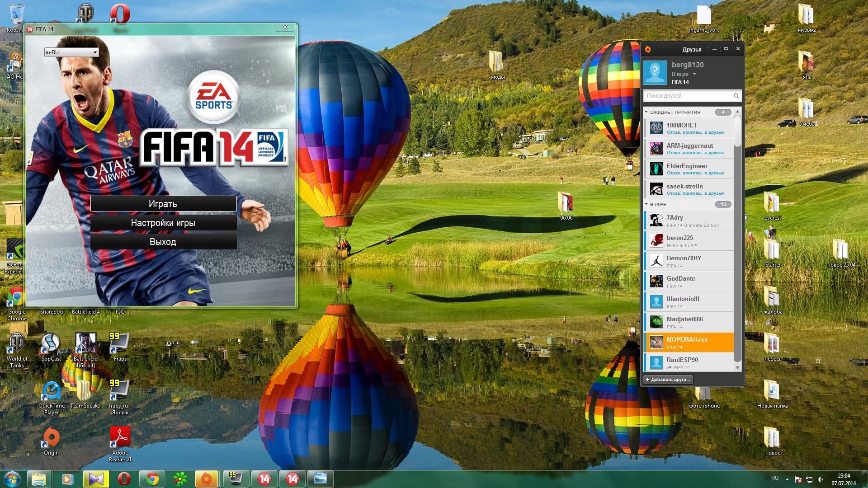Open fraps_ru shortcut desktop icon
This screenshot has width=868, height=488.
point(120,398)
